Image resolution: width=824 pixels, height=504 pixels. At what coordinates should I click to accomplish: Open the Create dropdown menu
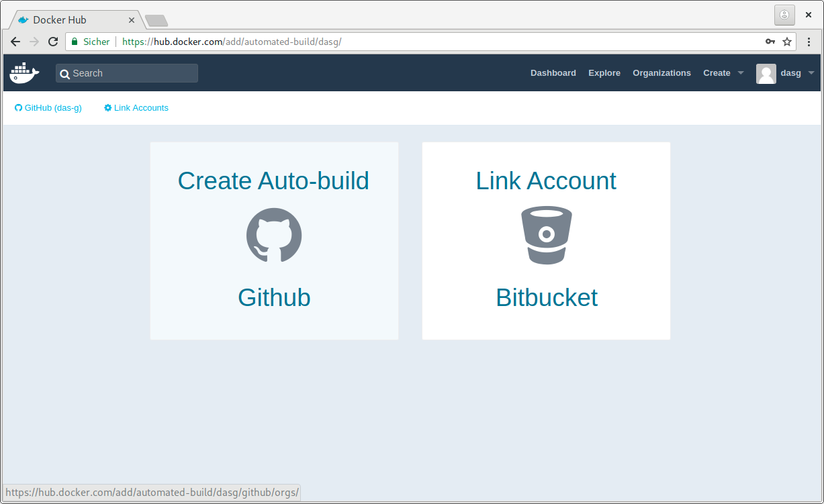click(722, 72)
